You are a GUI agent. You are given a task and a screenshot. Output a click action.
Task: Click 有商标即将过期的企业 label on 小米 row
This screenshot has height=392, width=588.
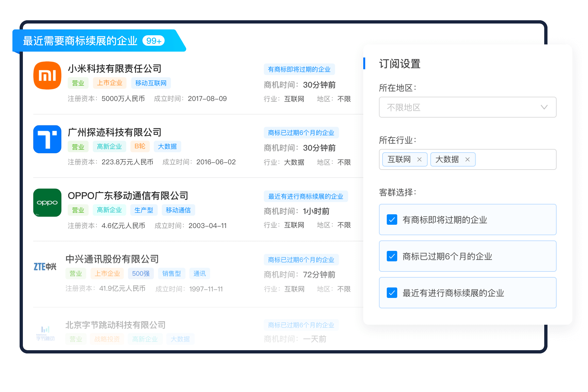tap(299, 69)
